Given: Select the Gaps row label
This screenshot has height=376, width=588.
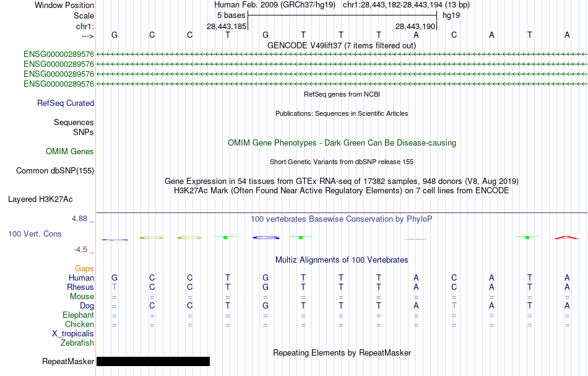Looking at the screenshot, I should click(84, 268).
